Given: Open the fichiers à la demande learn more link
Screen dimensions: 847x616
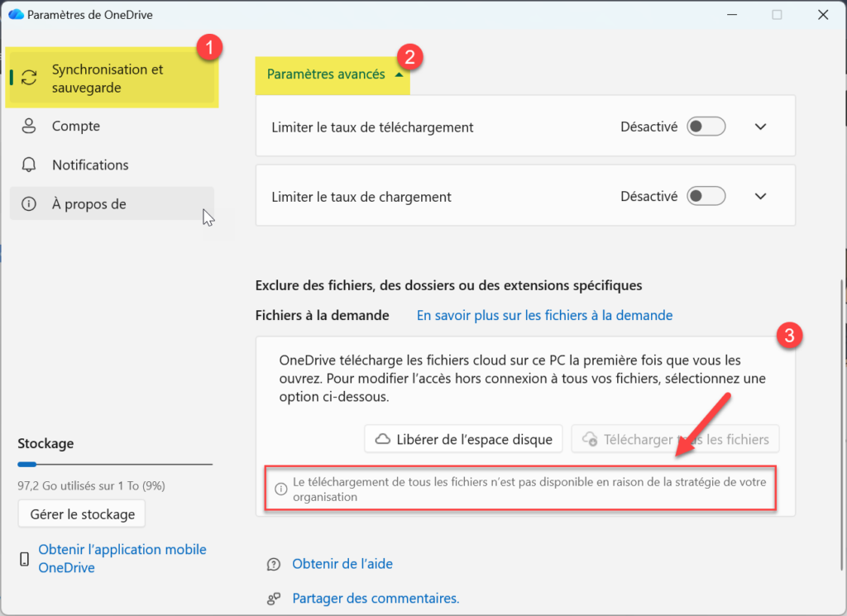Looking at the screenshot, I should click(544, 315).
